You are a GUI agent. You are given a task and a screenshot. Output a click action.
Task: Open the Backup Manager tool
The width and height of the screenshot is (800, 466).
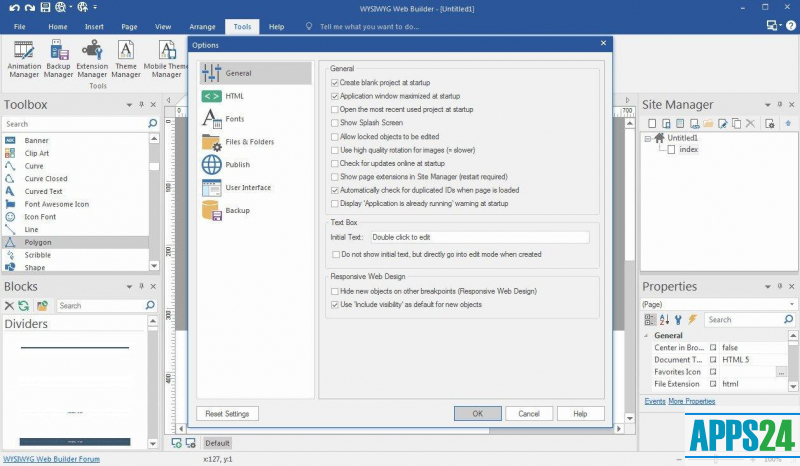(58, 58)
